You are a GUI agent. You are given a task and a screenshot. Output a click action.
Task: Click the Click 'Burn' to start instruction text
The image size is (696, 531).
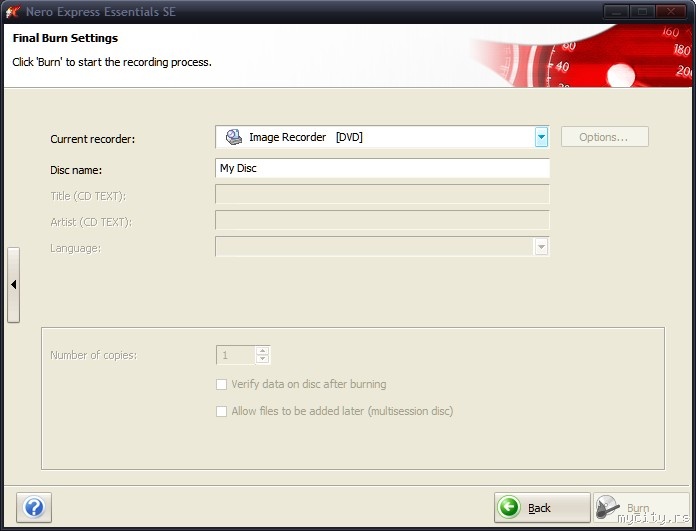[112, 62]
